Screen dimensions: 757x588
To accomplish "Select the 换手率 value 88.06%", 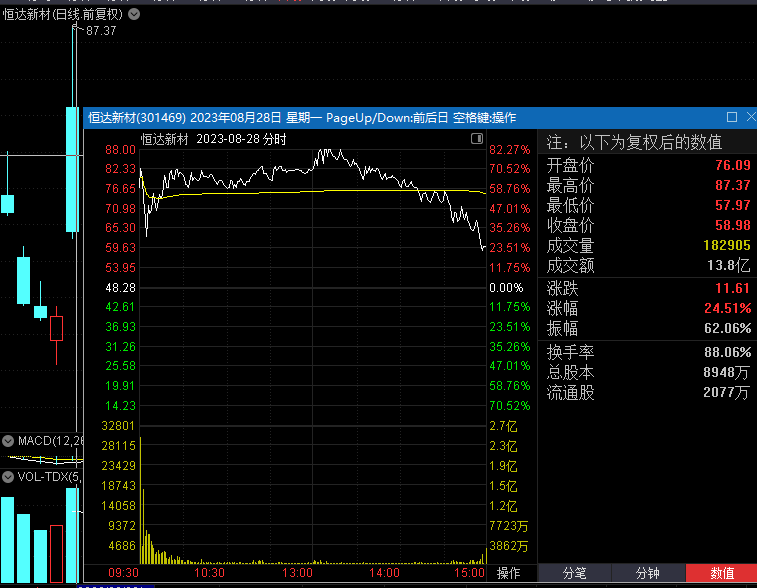I will tap(727, 352).
